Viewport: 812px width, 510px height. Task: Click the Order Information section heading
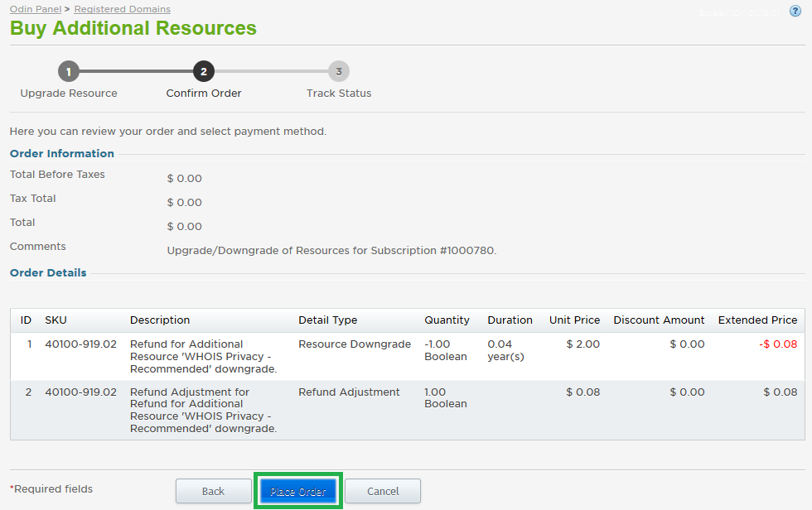click(x=62, y=154)
